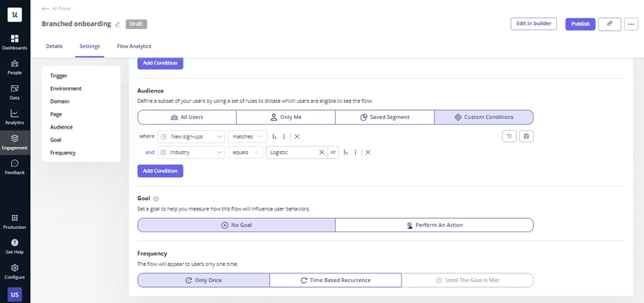Open Configure settings
644x303 pixels.
[x=14, y=272]
